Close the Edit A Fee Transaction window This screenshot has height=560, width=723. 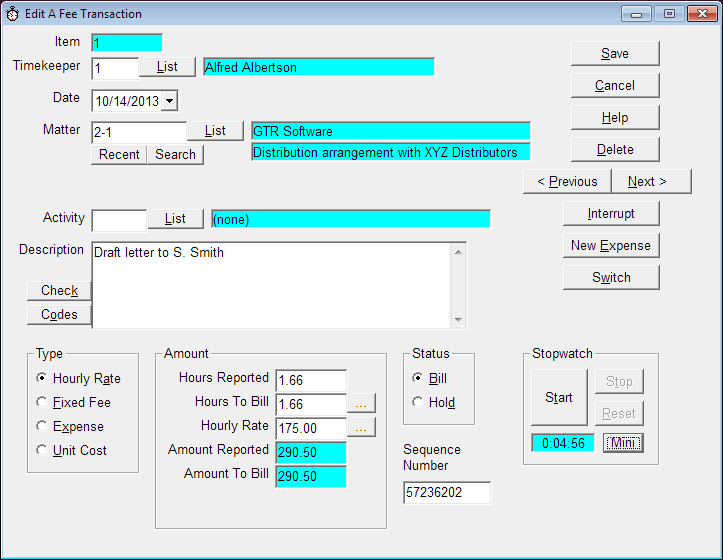tap(702, 14)
